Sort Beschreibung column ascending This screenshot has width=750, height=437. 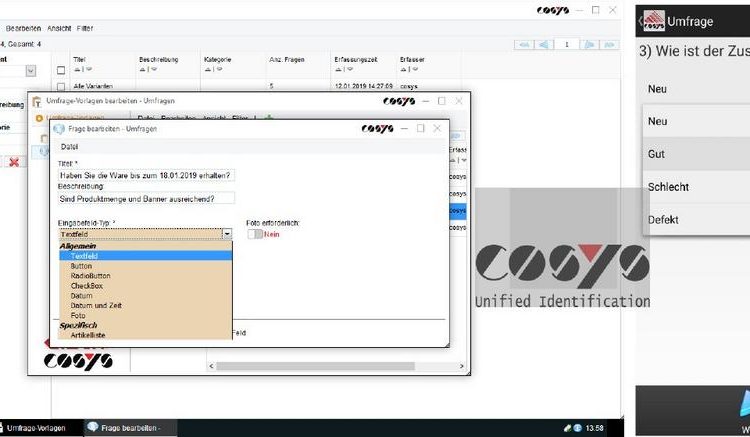tap(143, 69)
